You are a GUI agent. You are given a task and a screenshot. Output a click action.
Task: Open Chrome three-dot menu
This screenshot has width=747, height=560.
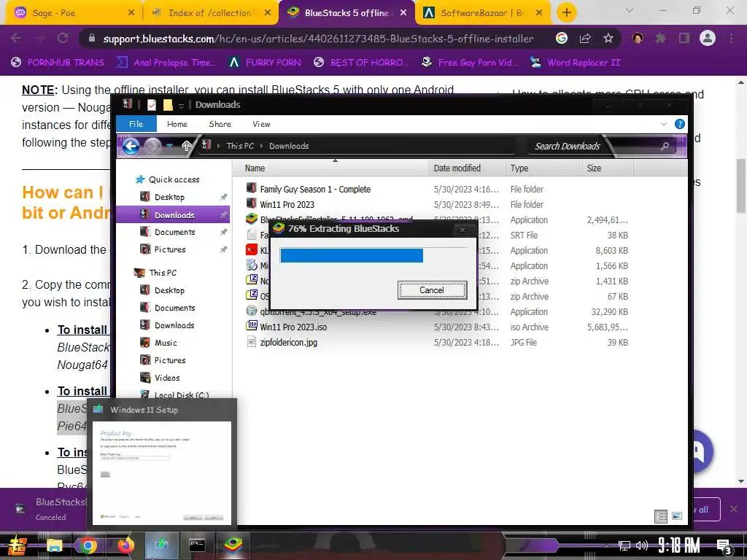(731, 38)
